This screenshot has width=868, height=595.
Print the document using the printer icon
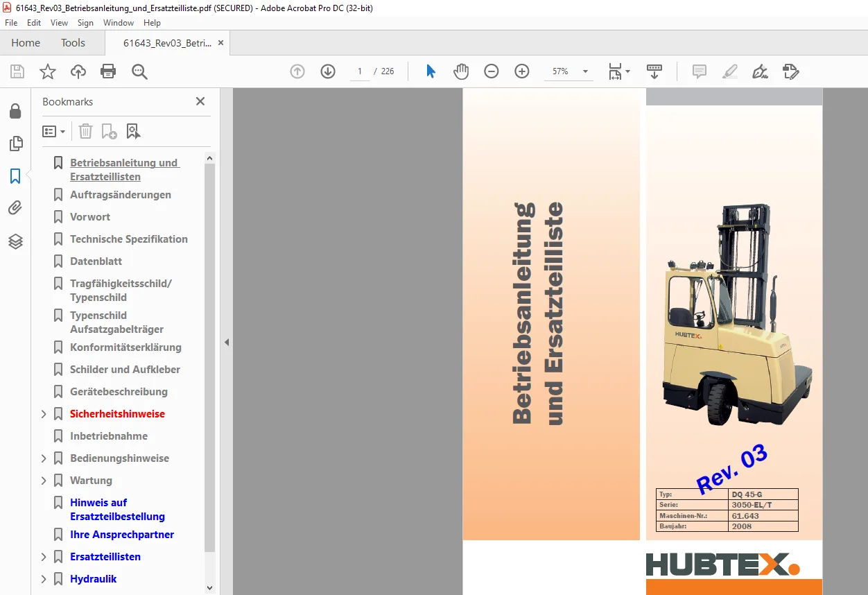pyautogui.click(x=108, y=71)
